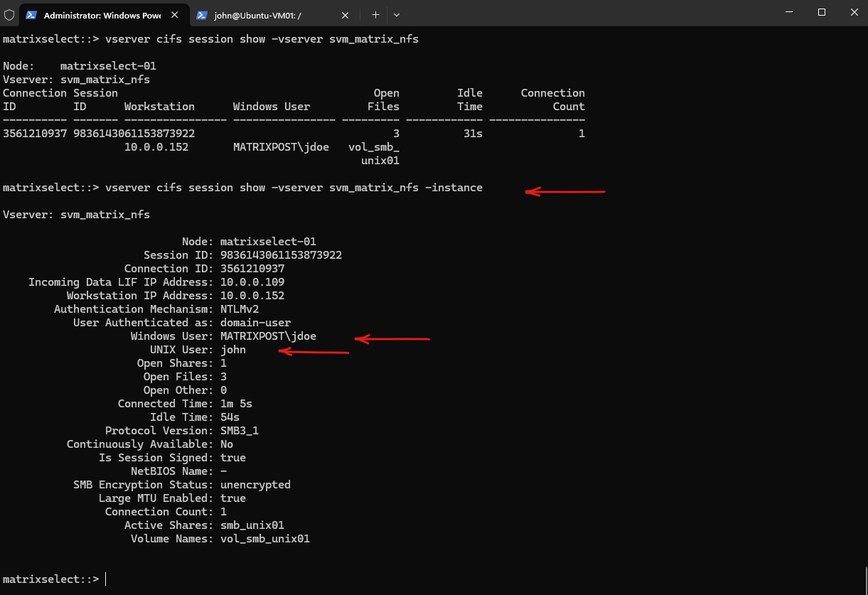Screen dimensions: 868x595
Task: Click the Node: matrixselect-01 line at the top
Action: [80, 66]
